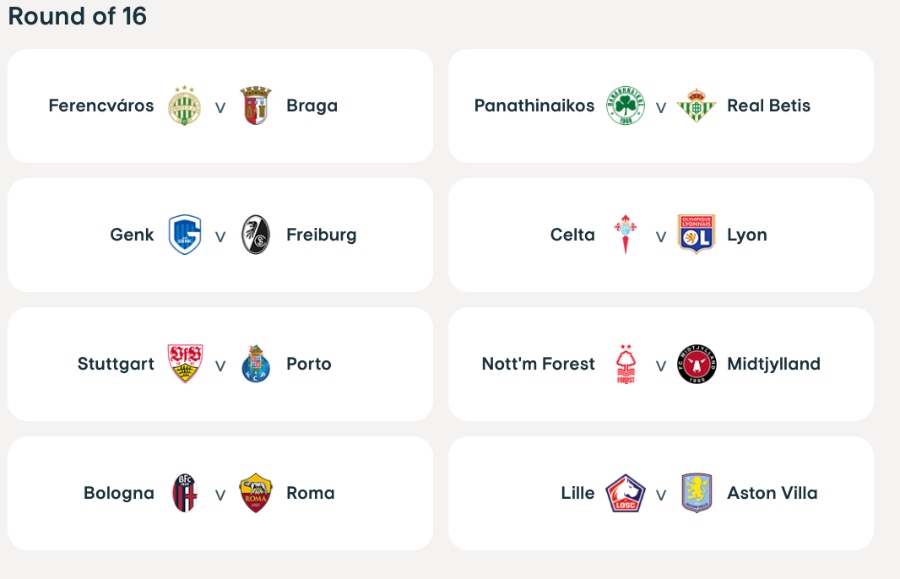Click the Stuttgart club crest
This screenshot has width=900, height=579.
185,364
